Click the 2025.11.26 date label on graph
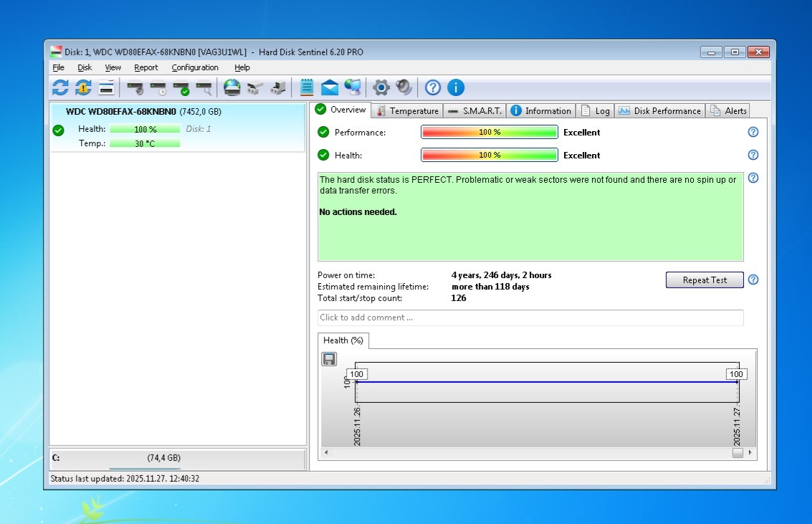This screenshot has height=524, width=812. pos(357,426)
